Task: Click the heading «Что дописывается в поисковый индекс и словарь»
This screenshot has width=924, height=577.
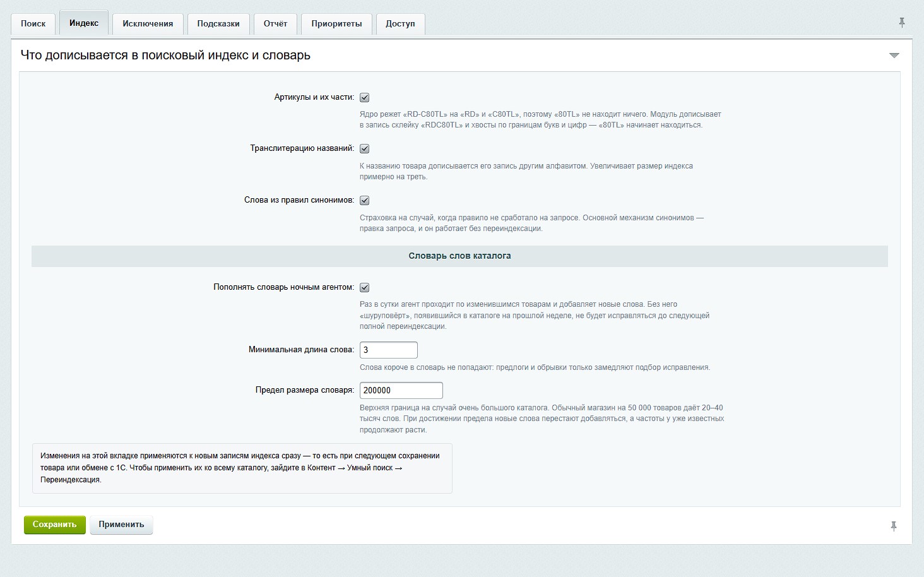Action: tap(165, 56)
